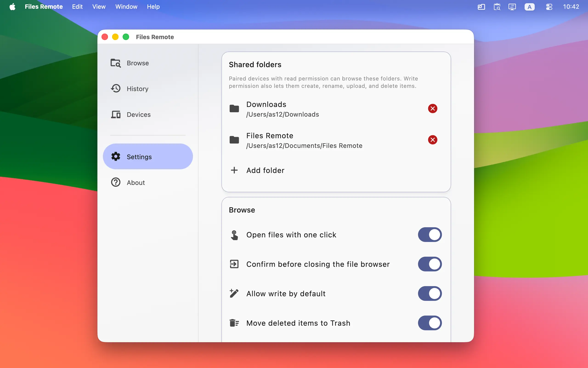588x368 pixels.
Task: Click path /Users/as12/Documents/Files Remote
Action: click(x=304, y=146)
